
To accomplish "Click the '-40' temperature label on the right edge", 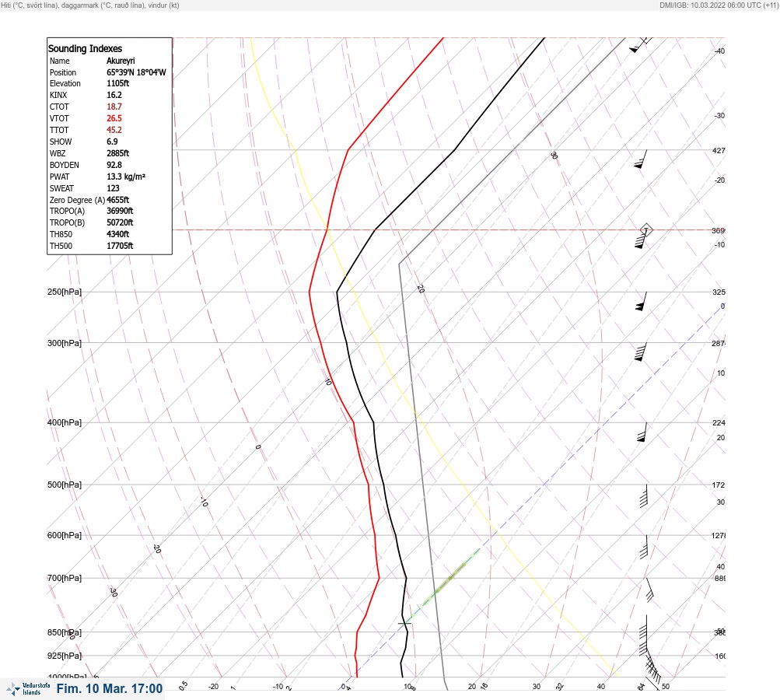I will [x=719, y=51].
